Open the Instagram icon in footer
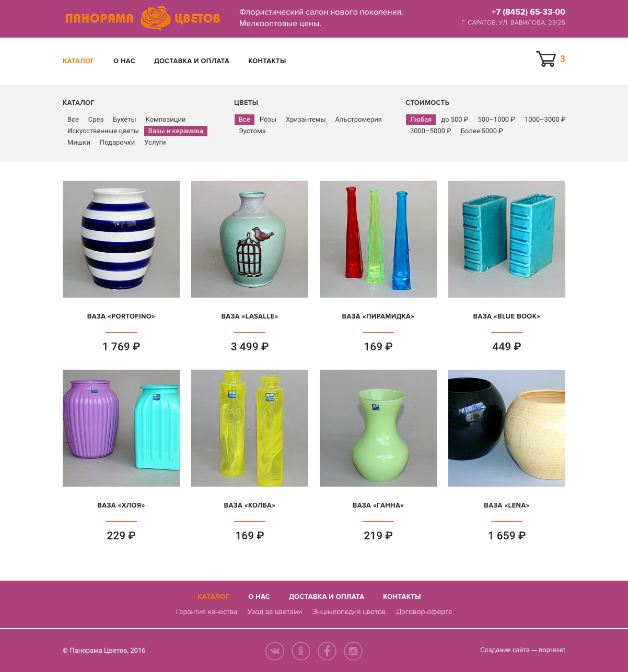 [353, 651]
